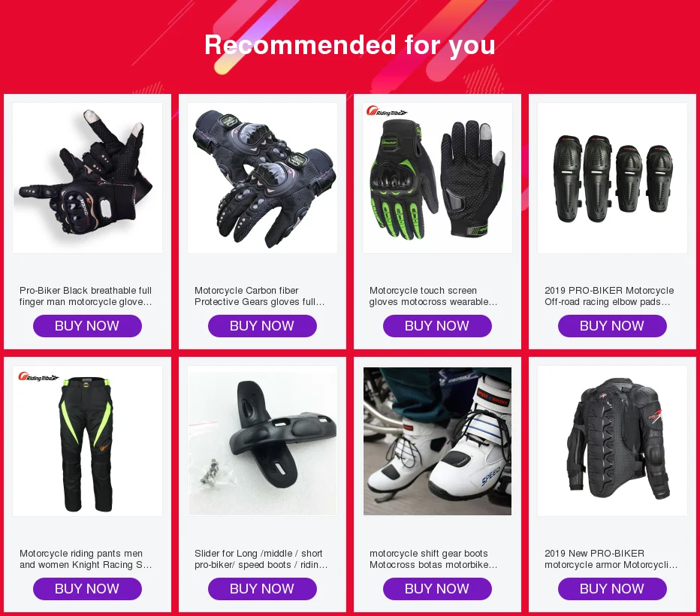Click the boot slider parts image
Viewport: 700px width, 616px height.
coord(263,441)
